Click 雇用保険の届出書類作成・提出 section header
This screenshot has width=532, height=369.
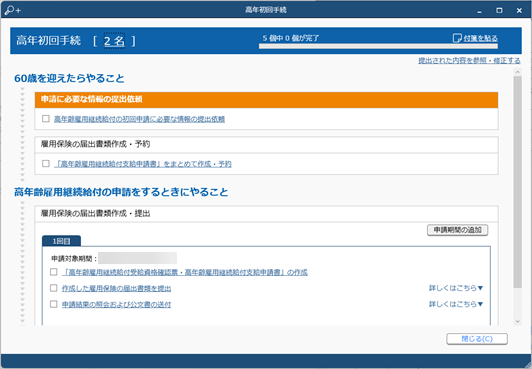click(x=266, y=214)
